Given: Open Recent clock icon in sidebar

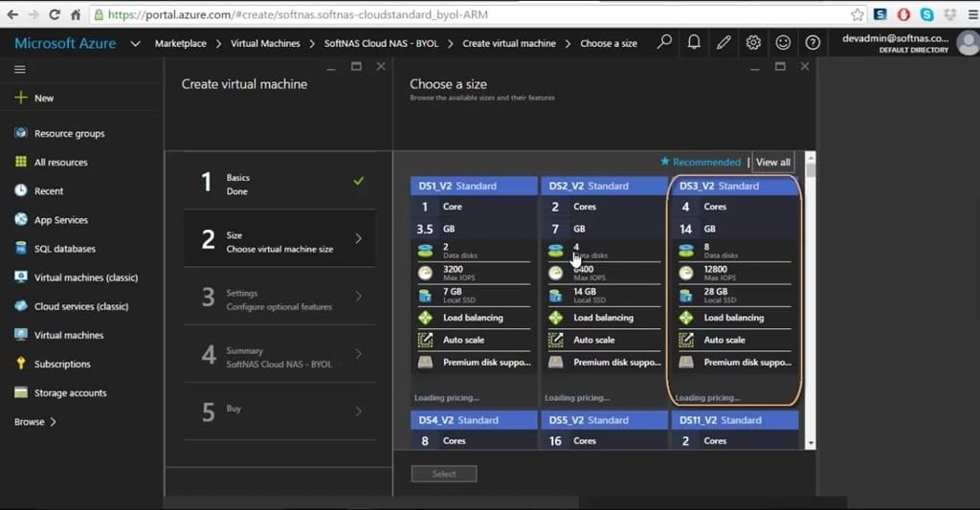Looking at the screenshot, I should (x=21, y=190).
